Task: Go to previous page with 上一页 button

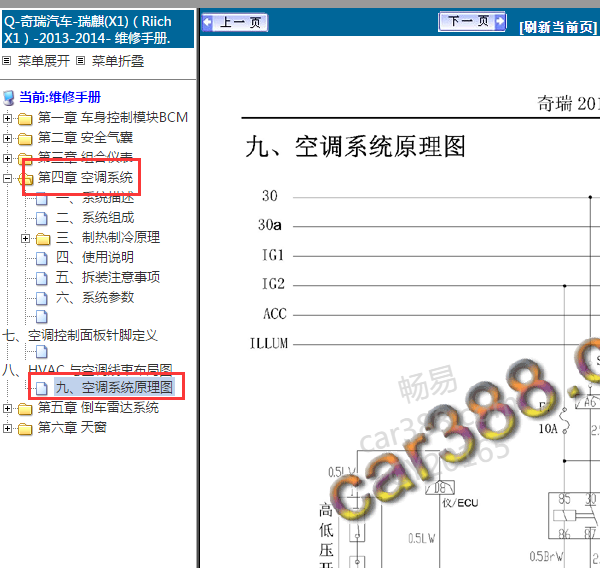Action: 235,22
